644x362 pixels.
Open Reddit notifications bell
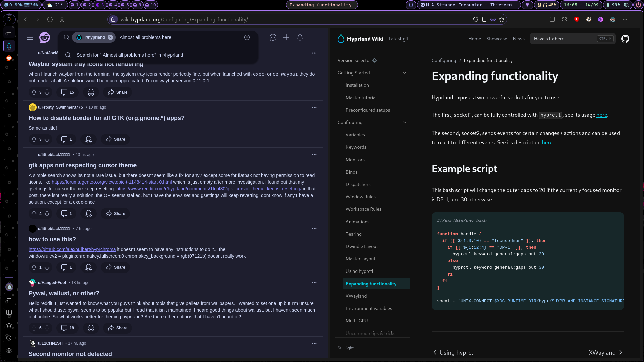click(x=300, y=37)
